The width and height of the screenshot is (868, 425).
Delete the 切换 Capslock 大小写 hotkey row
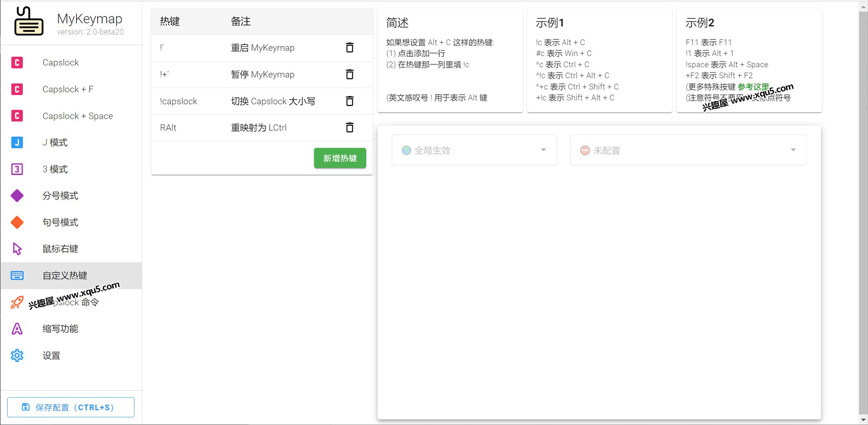[349, 101]
